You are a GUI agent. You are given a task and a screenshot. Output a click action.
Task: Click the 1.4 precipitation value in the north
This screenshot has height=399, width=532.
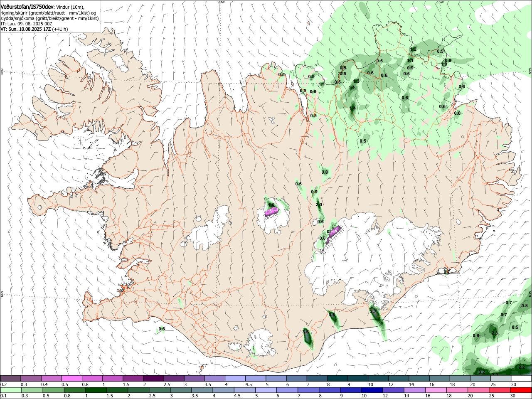point(352,108)
